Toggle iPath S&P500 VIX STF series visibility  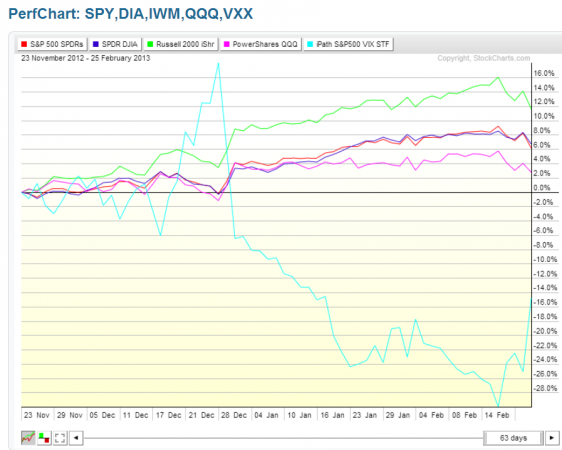coord(348,44)
